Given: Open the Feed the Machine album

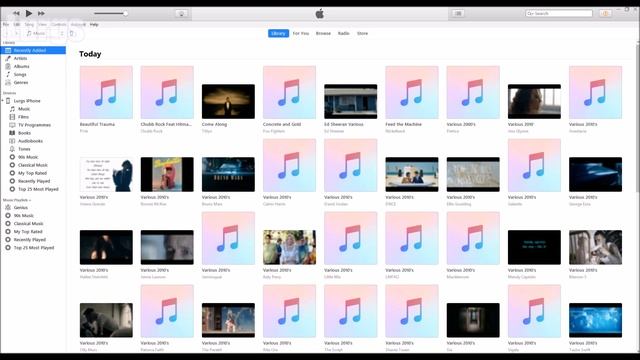Looking at the screenshot, I should click(412, 93).
